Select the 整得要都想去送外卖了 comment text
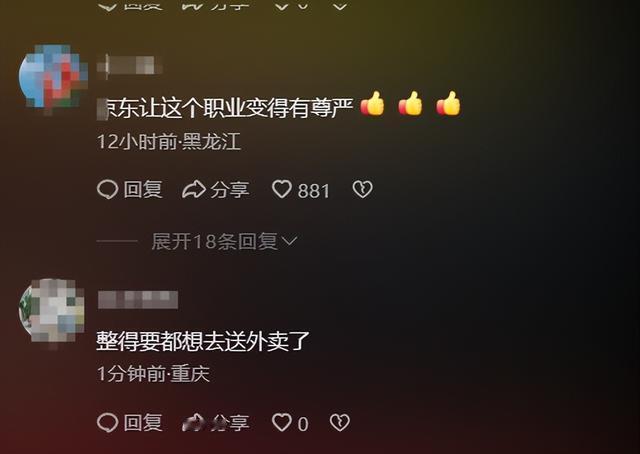640x454 pixels. [x=203, y=341]
